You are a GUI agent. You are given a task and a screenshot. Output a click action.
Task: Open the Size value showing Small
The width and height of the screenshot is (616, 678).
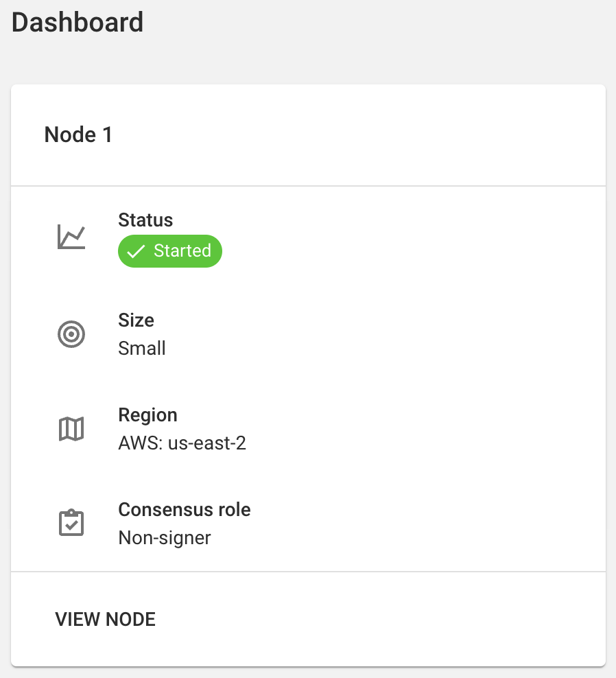[141, 348]
